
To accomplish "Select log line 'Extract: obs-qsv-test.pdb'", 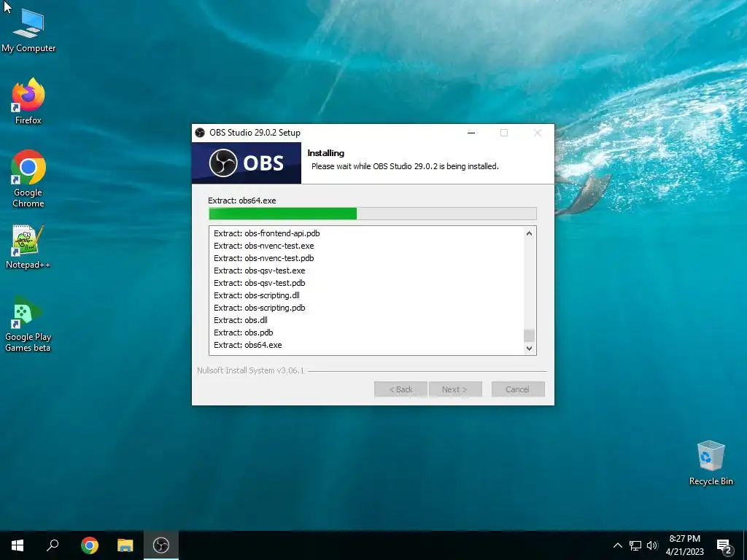I will pos(259,283).
